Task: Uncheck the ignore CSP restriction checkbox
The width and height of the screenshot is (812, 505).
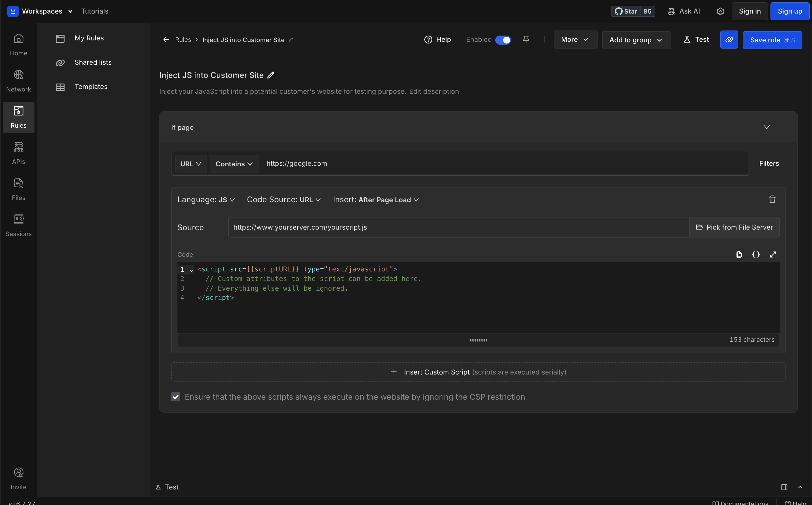Action: (x=176, y=397)
